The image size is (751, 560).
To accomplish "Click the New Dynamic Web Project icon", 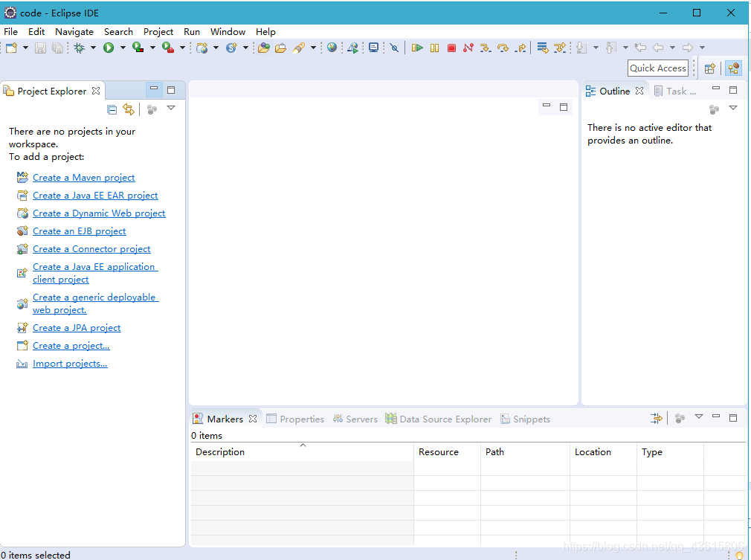I will [x=202, y=48].
